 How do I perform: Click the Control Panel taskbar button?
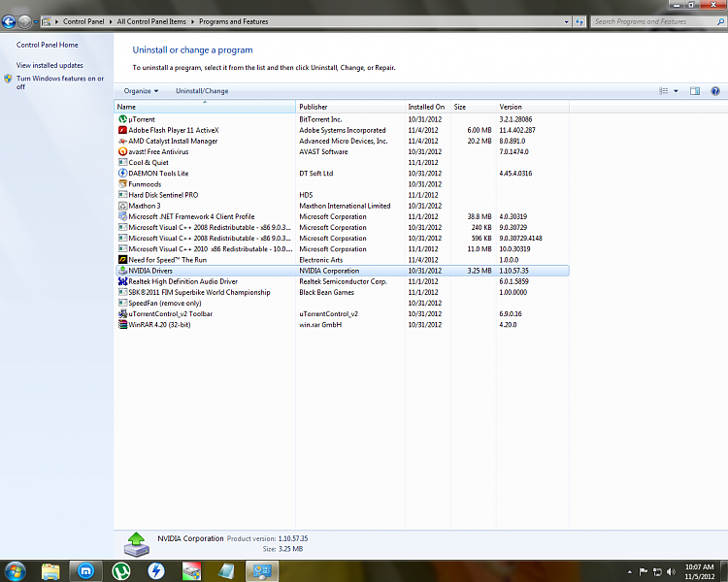click(262, 571)
